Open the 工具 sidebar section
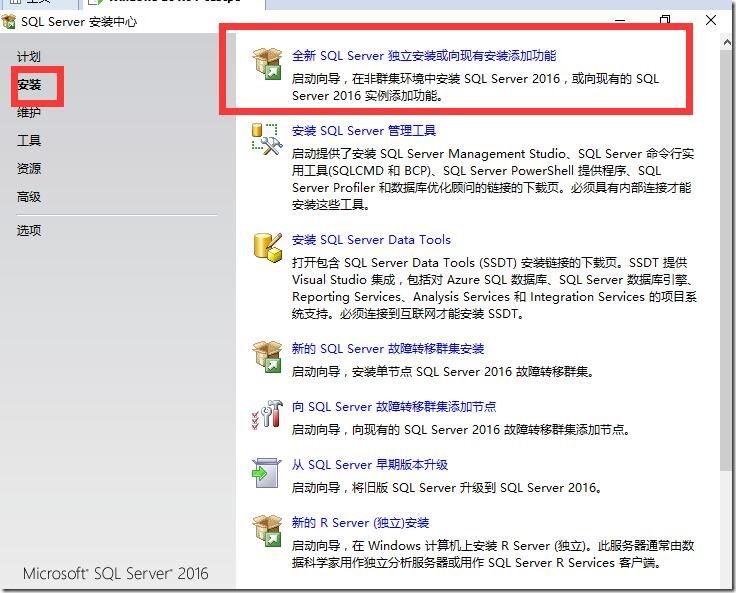 click(29, 140)
